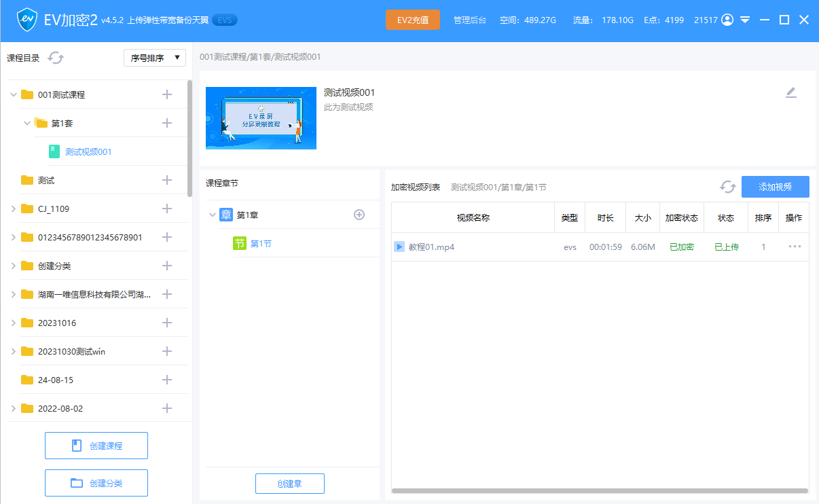Image resolution: width=819 pixels, height=504 pixels.
Task: Add item to CJ_1109 folder
Action: pos(167,209)
